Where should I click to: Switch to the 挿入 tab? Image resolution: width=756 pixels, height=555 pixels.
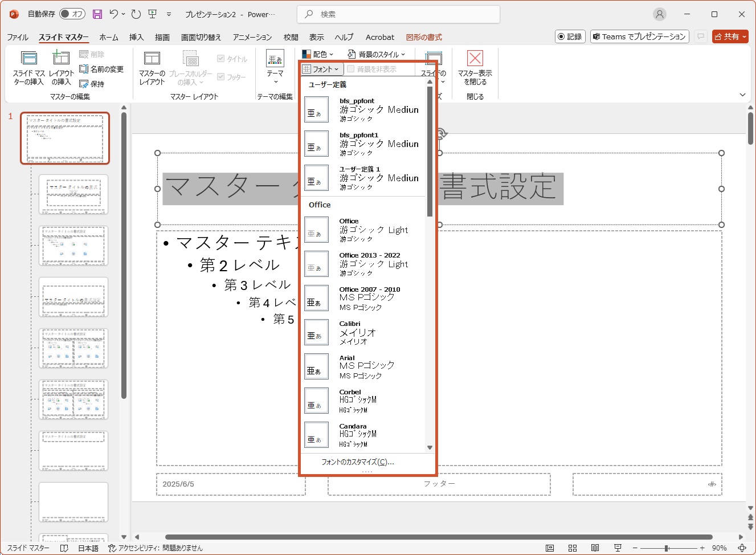(136, 38)
